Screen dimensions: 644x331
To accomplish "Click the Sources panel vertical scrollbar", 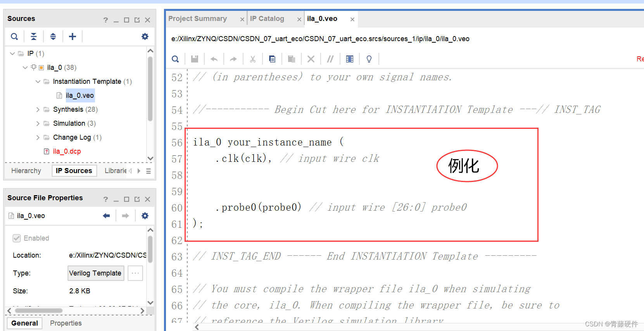I will coord(150,88).
